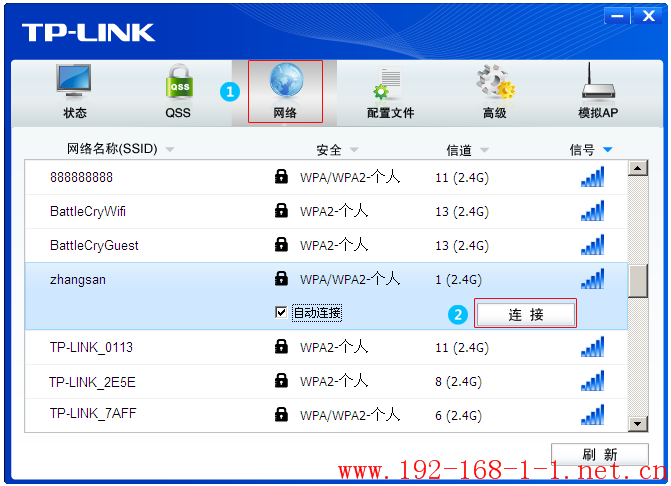671x486 pixels.
Task: Click signal bars icon for BattleCryWifi
Action: coord(593,210)
